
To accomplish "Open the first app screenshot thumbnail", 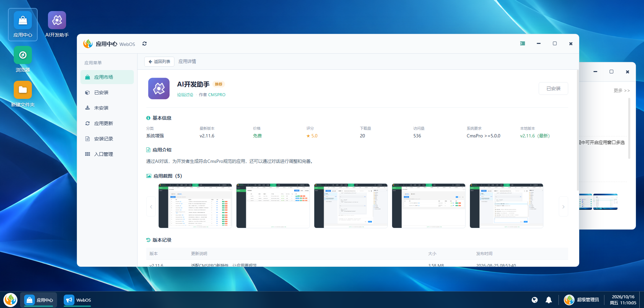I will [x=195, y=206].
